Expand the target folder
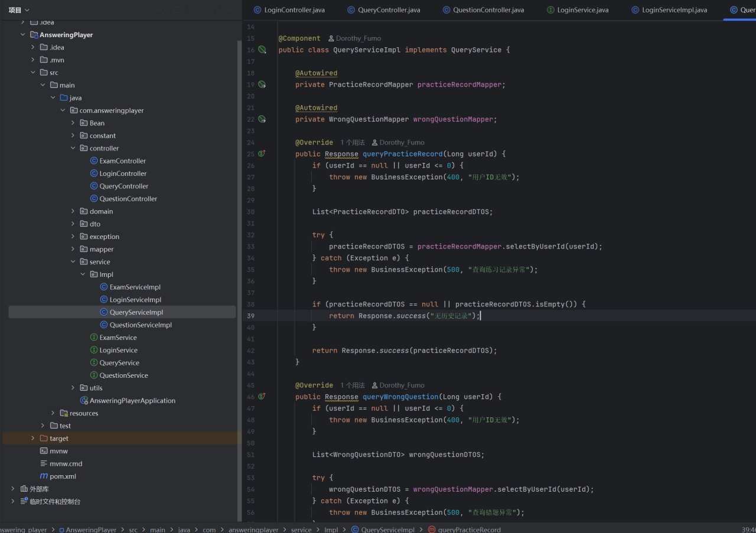The height and width of the screenshot is (533, 756). tap(33, 439)
